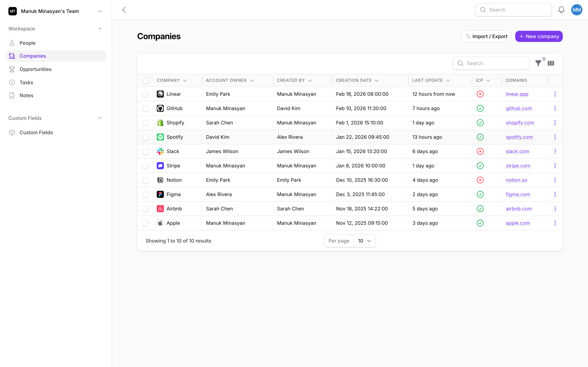
Task: Select the checkbox on the Linear row
Action: (146, 94)
